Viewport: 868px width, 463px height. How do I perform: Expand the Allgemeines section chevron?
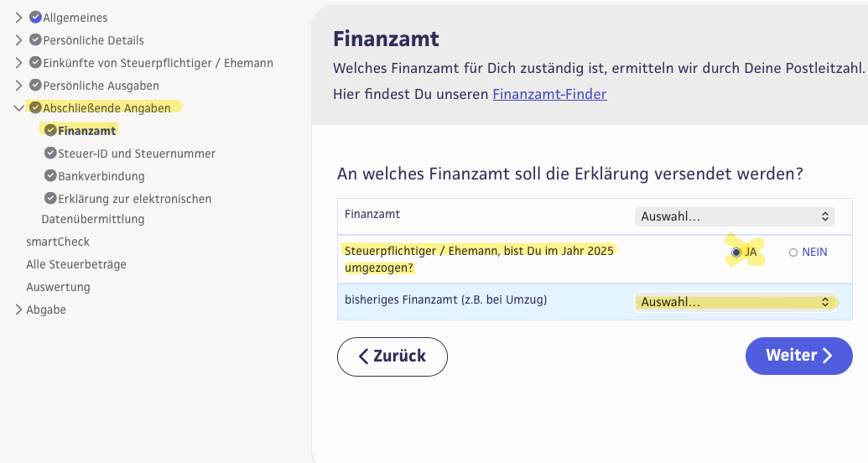[x=19, y=17]
